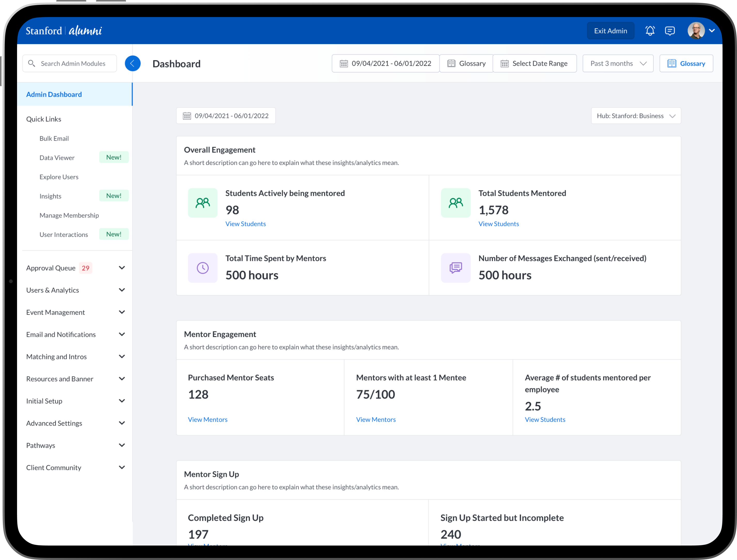Click blue-outlined Glossary button at far right
The image size is (737, 560).
tap(686, 63)
